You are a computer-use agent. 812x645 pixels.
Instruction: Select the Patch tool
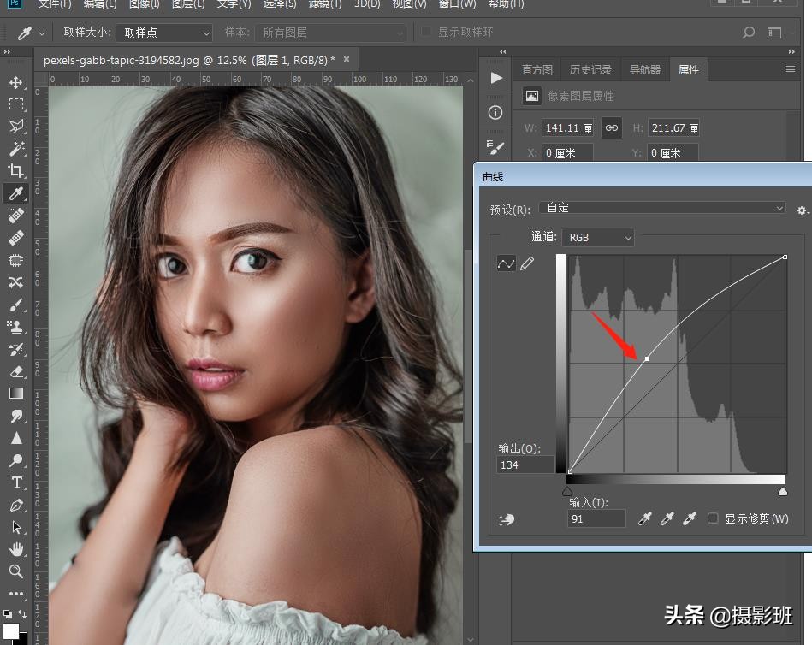pos(16,260)
